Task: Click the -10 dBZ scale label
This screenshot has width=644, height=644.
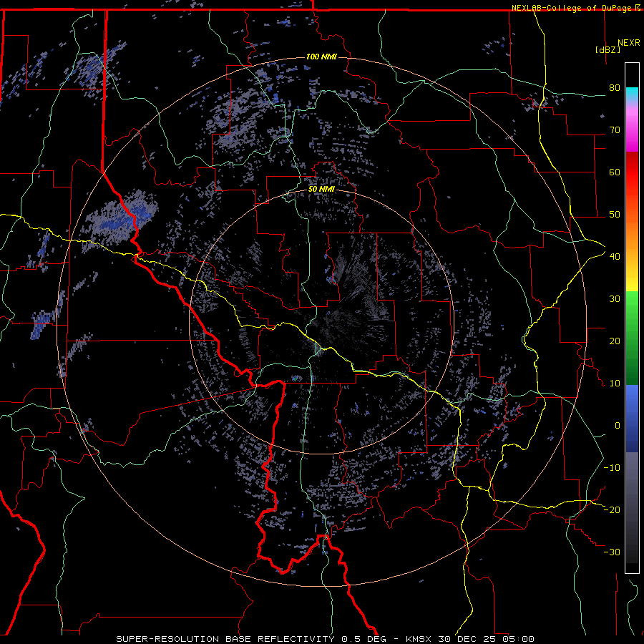Action: tap(612, 468)
